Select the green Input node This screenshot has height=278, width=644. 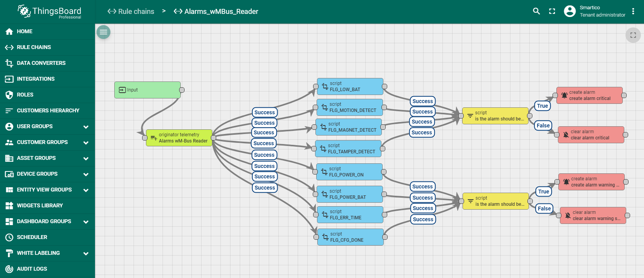[147, 90]
